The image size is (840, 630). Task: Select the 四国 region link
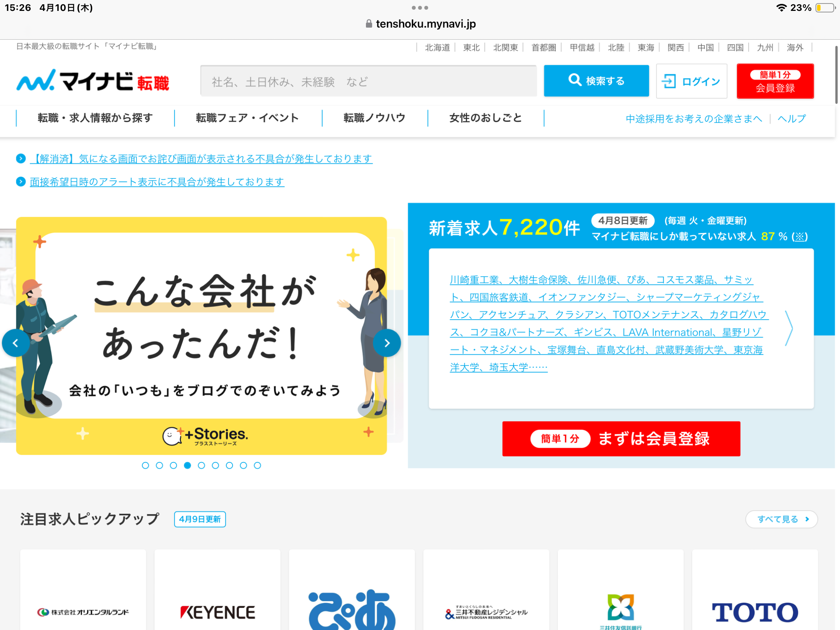pos(735,47)
